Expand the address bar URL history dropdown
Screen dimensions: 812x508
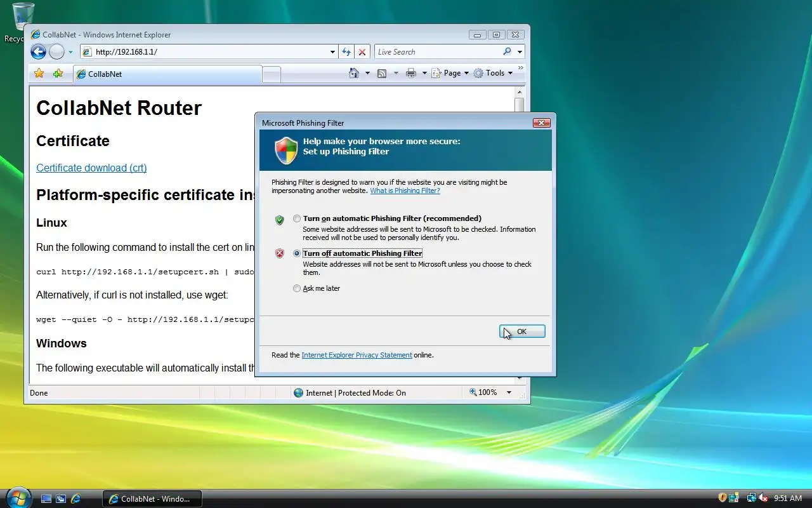333,52
